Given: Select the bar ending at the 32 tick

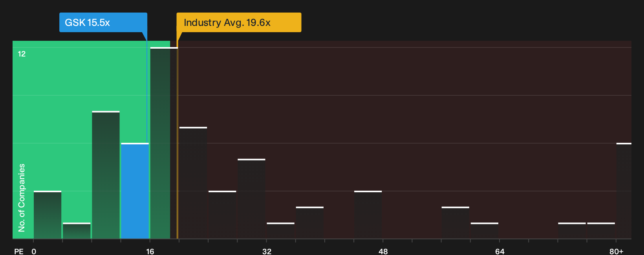Looking at the screenshot, I should coord(252,199).
